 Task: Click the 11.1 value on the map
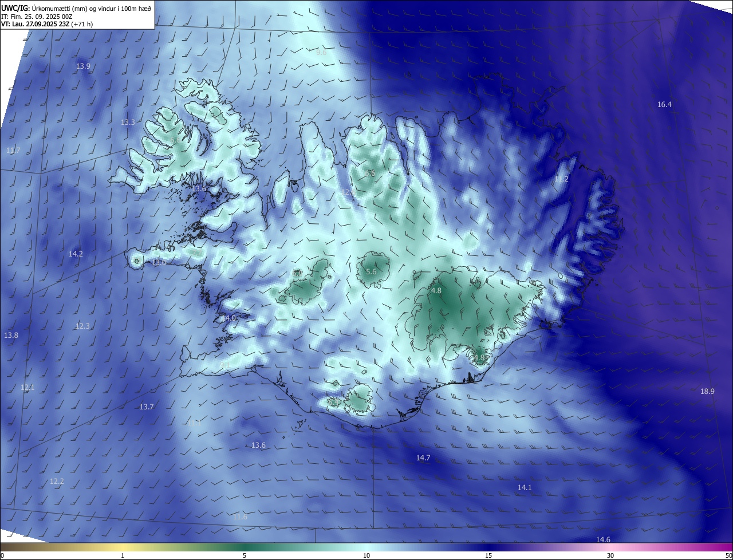[195, 423]
